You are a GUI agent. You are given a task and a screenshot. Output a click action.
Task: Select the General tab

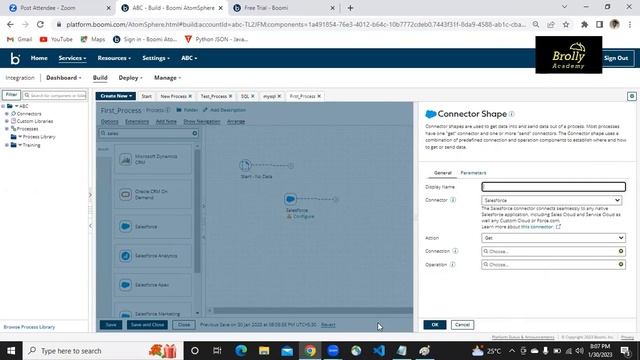click(x=442, y=173)
